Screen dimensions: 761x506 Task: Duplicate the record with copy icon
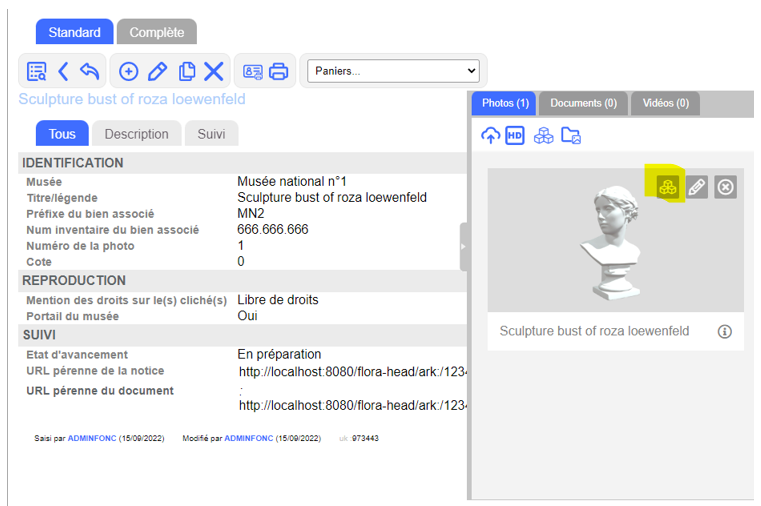tap(186, 71)
